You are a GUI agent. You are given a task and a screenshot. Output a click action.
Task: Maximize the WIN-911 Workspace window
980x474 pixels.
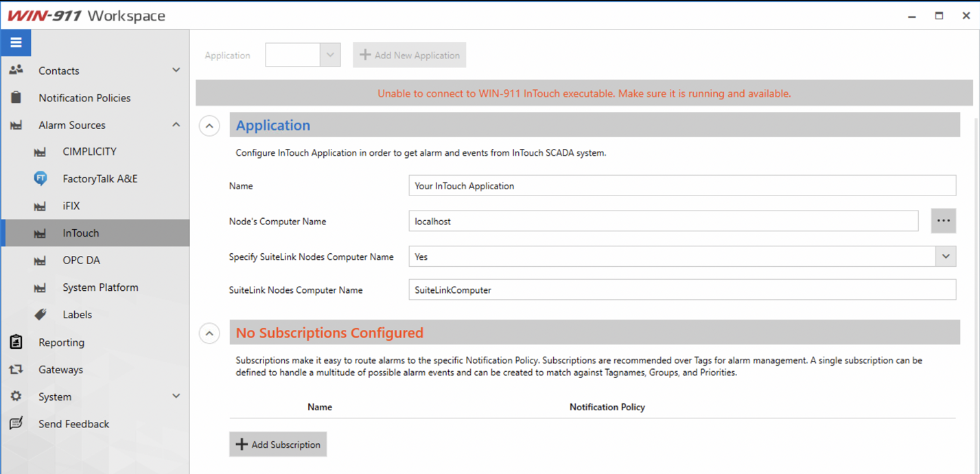click(939, 16)
